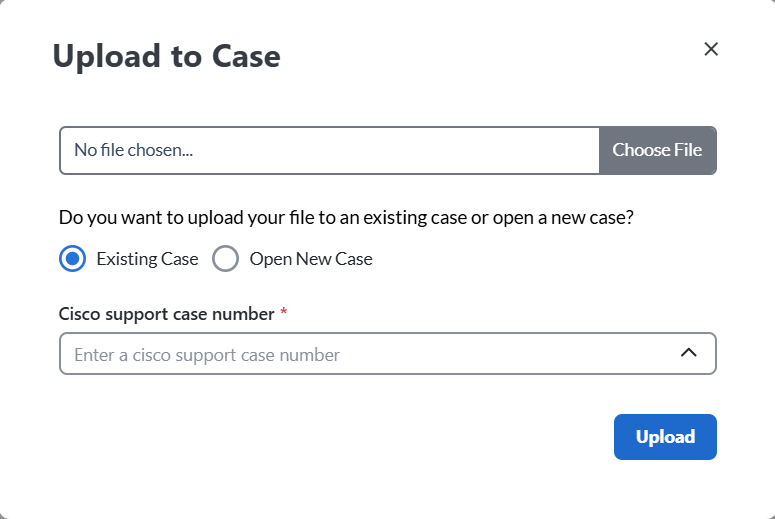The image size is (775, 519).
Task: Click the red required asterisk
Action: coord(284,314)
